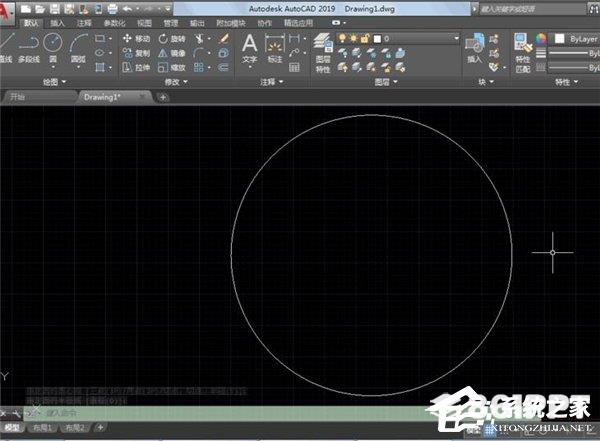Click the Ellipse tool icon in Draw panel

tap(99, 53)
